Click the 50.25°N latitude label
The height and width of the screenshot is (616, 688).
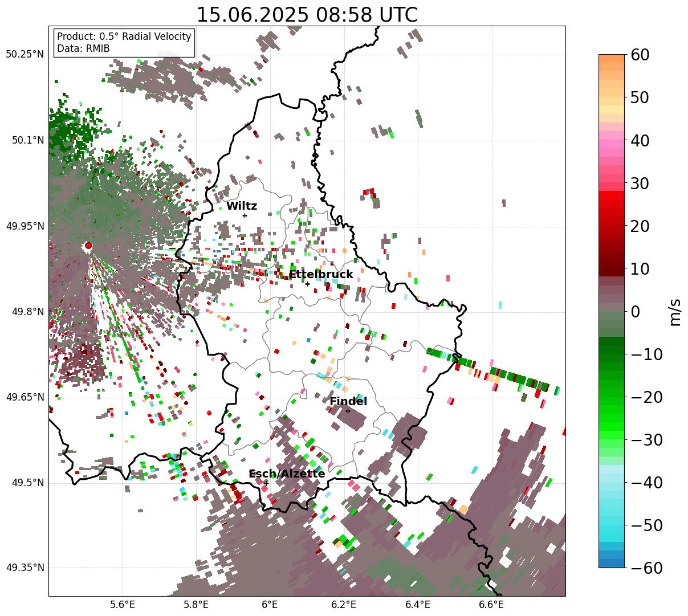[25, 55]
